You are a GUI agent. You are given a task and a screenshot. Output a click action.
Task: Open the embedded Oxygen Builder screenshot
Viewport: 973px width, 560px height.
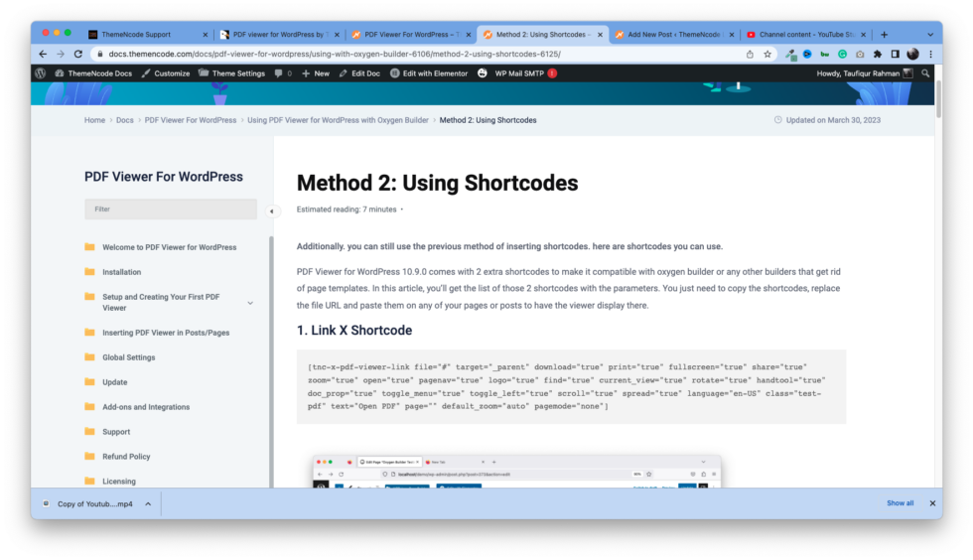click(x=516, y=472)
